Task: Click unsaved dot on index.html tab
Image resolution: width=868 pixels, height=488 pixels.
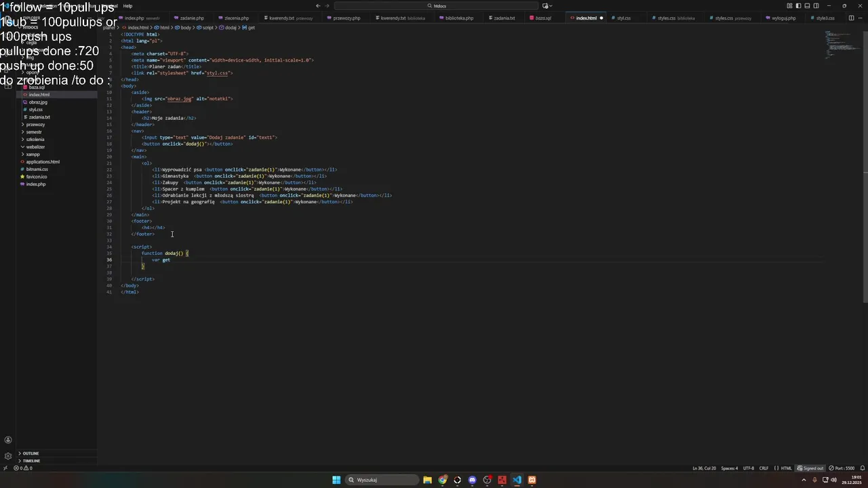Action: (x=601, y=18)
